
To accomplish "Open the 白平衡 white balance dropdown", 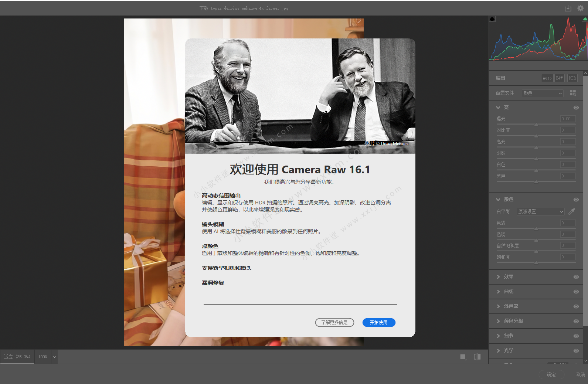I will (x=540, y=211).
